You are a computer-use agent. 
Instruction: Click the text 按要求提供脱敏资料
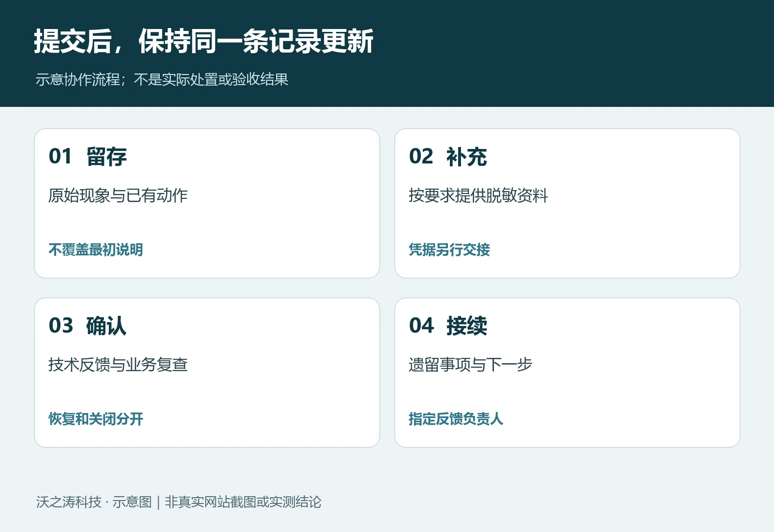point(478,195)
